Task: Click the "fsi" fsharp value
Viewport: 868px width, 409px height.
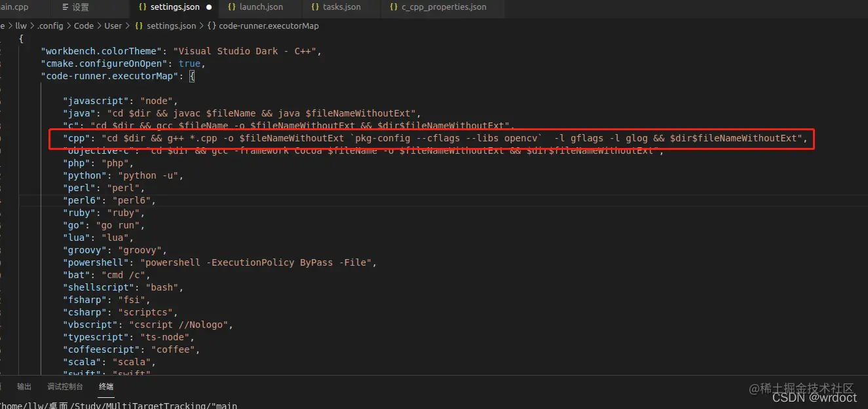Action: 134,300
